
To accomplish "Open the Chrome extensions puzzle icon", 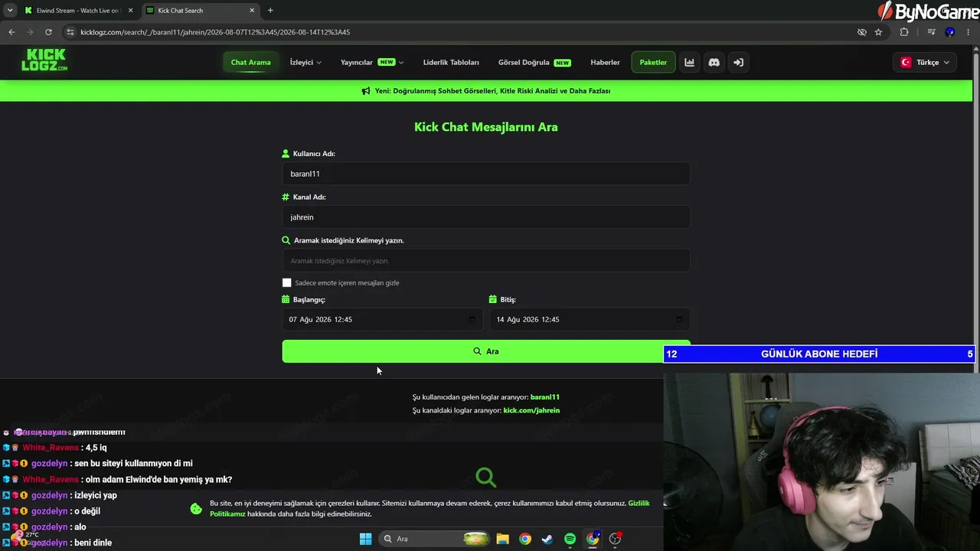I will click(x=904, y=32).
